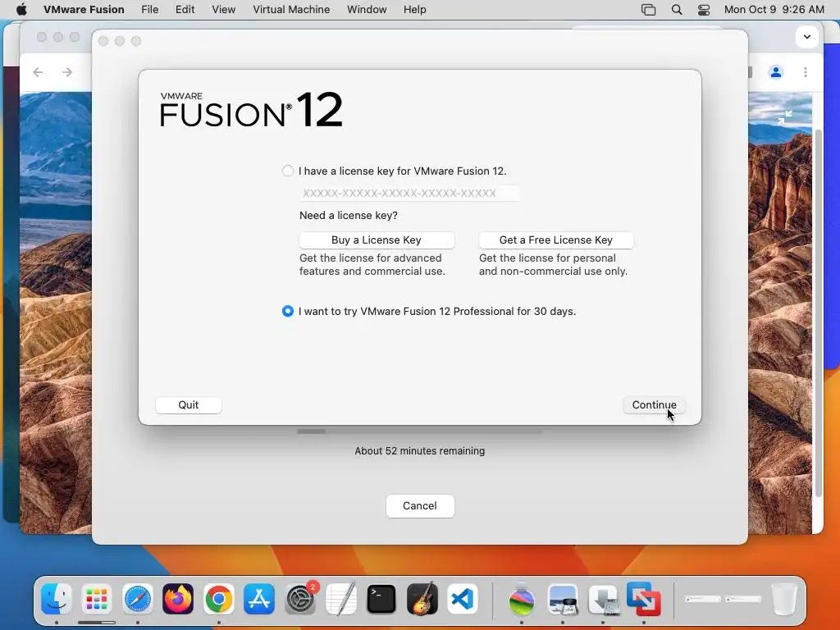Open the Apple menu
This screenshot has height=630, width=840.
21,9
